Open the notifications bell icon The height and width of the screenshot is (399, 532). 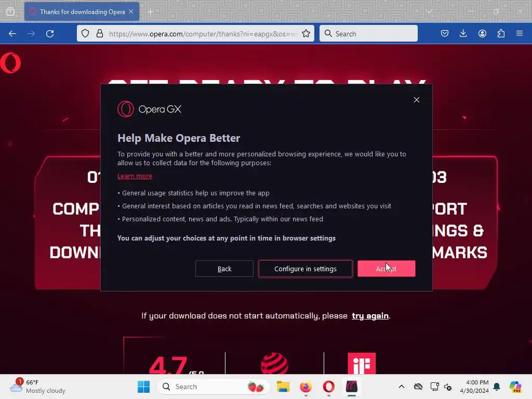point(497,387)
